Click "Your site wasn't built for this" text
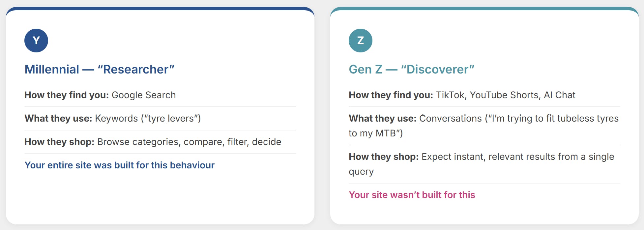Image resolution: width=644 pixels, height=230 pixels. [x=412, y=195]
